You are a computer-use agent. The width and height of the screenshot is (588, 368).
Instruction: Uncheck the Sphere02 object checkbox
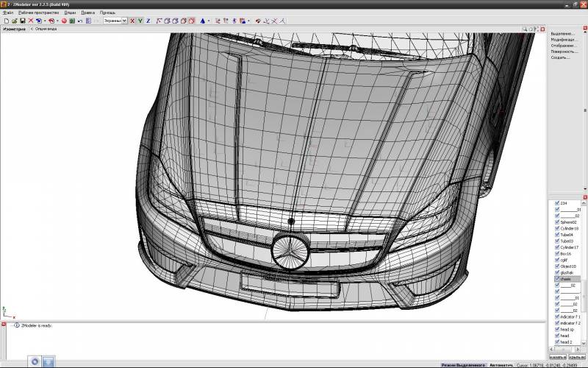pyautogui.click(x=557, y=222)
